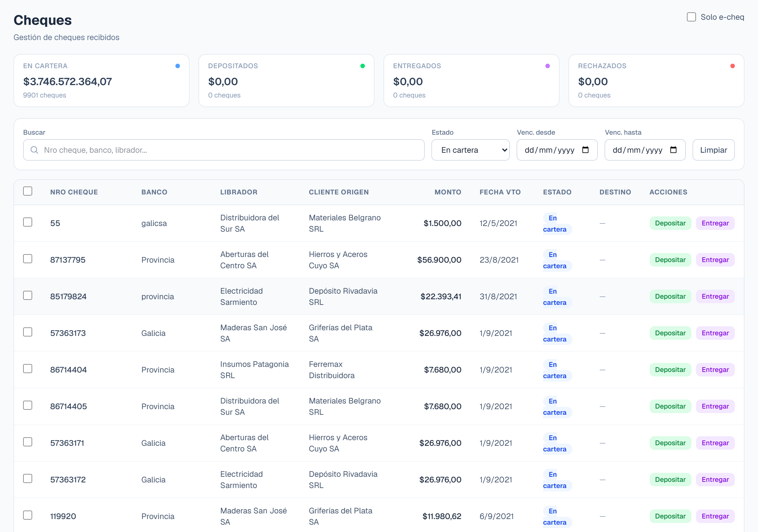Depositar cheque 85179824
Viewport: 758px width, 532px height.
point(670,296)
